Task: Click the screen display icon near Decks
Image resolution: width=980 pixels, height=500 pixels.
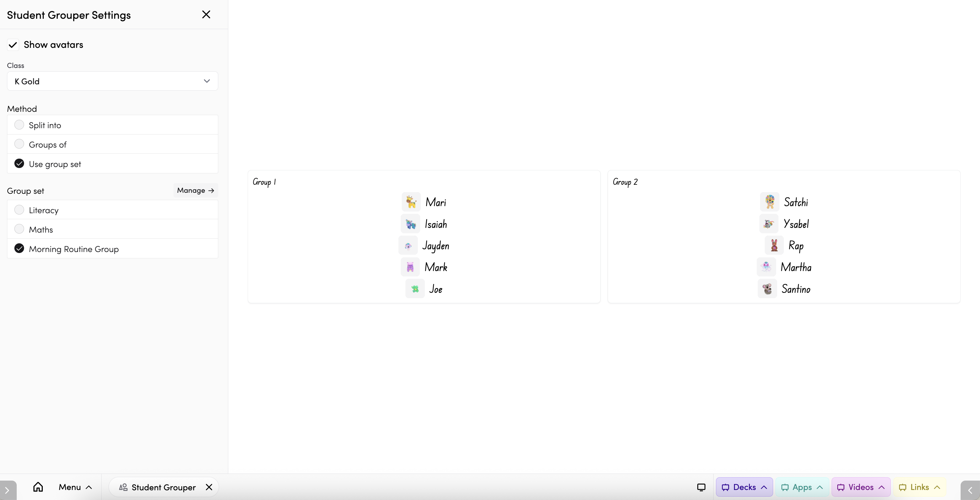Action: tap(701, 487)
